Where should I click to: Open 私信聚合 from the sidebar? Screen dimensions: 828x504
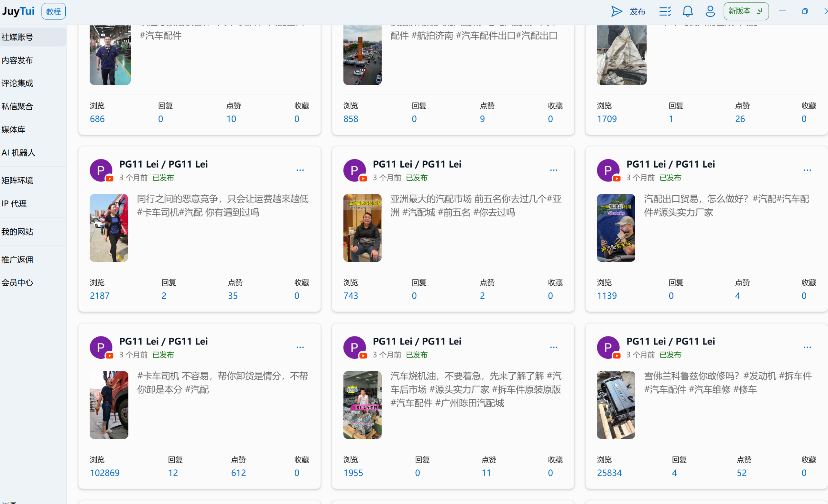point(17,106)
